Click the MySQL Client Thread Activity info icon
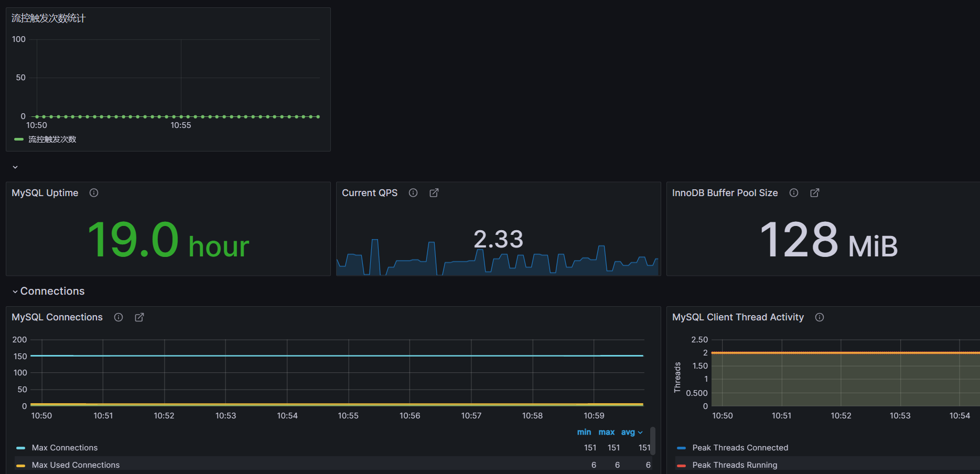The width and height of the screenshot is (980, 474). [820, 317]
